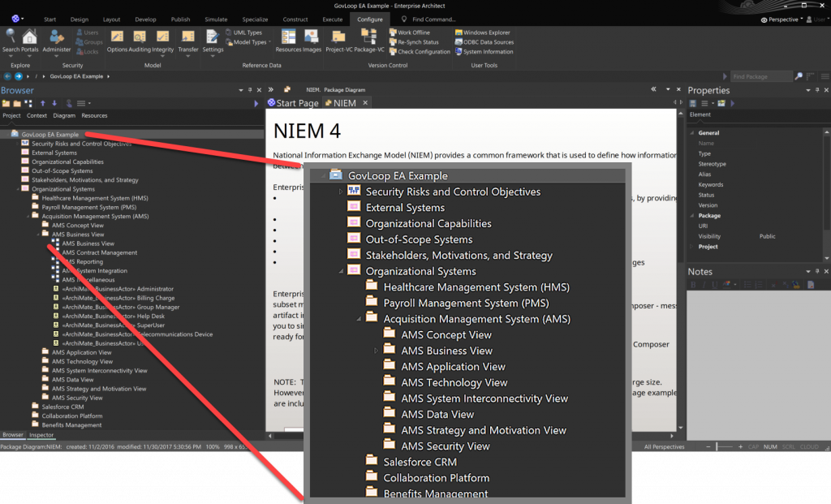This screenshot has width=831, height=504.
Task: Go back with the blue left navigation arrow
Action: click(7, 76)
